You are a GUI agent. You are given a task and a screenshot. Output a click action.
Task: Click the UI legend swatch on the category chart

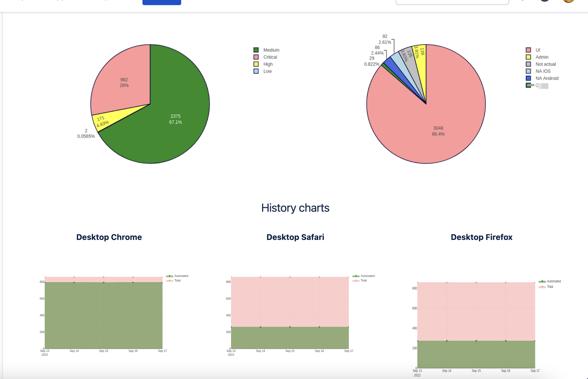pyautogui.click(x=529, y=50)
